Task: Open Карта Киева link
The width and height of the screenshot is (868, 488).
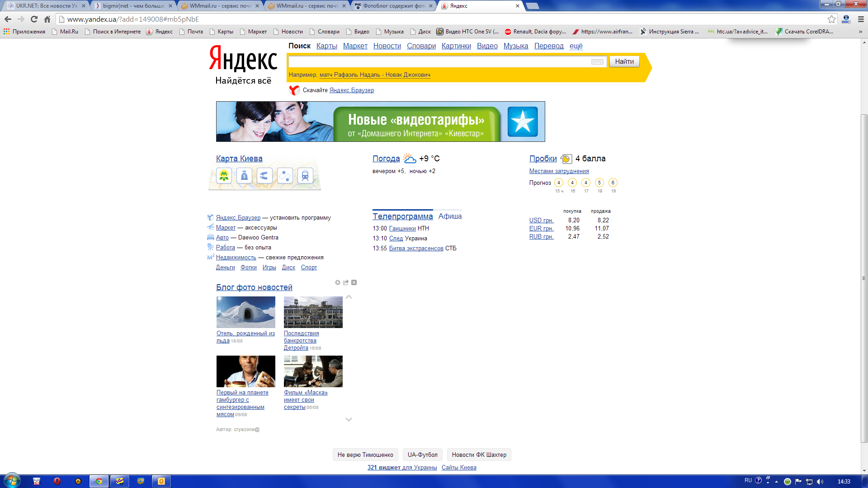Action: pyautogui.click(x=239, y=159)
